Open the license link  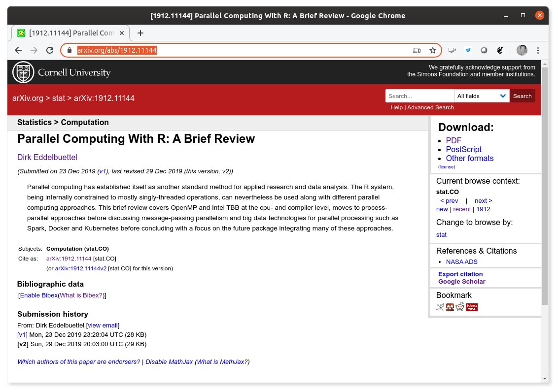pyautogui.click(x=446, y=167)
